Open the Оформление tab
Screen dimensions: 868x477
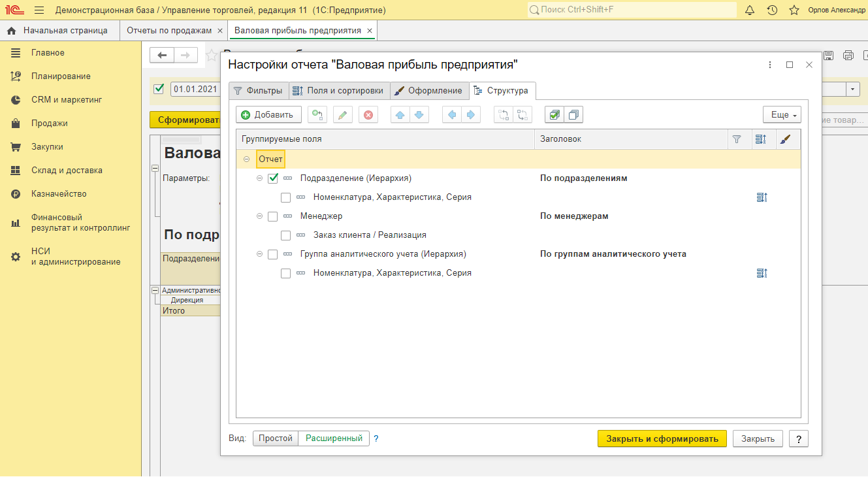pos(428,91)
